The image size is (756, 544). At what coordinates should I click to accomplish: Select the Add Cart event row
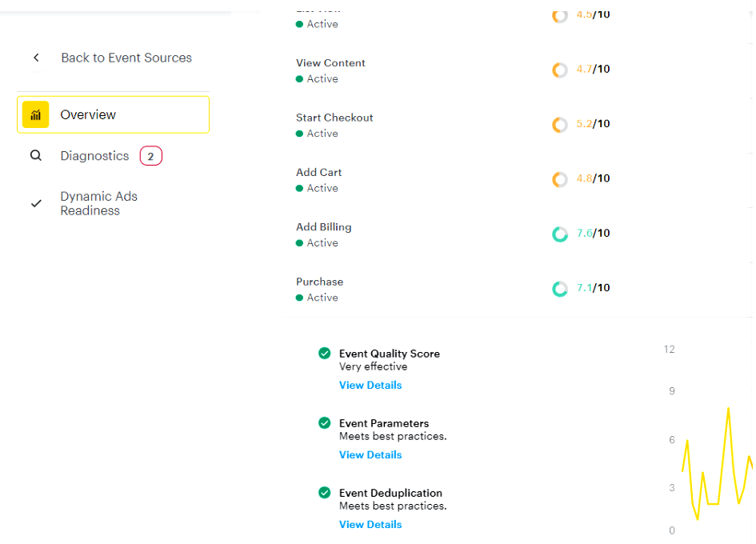tap(516, 180)
